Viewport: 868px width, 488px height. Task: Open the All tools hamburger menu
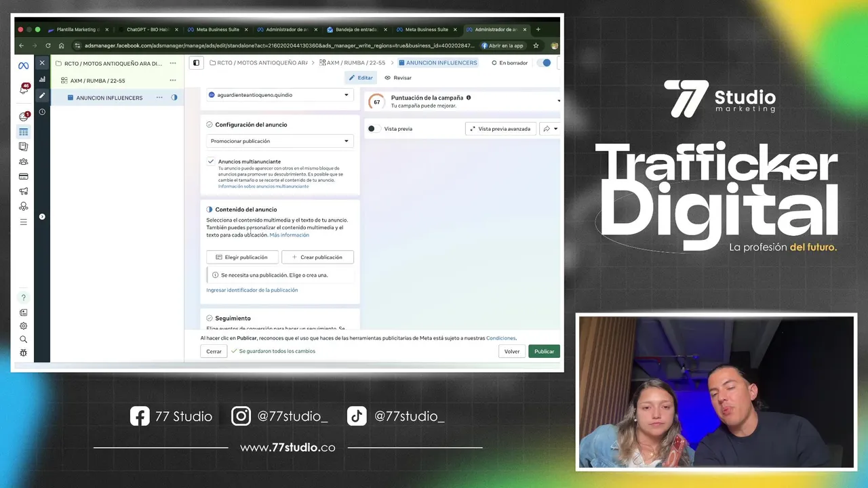(x=24, y=222)
